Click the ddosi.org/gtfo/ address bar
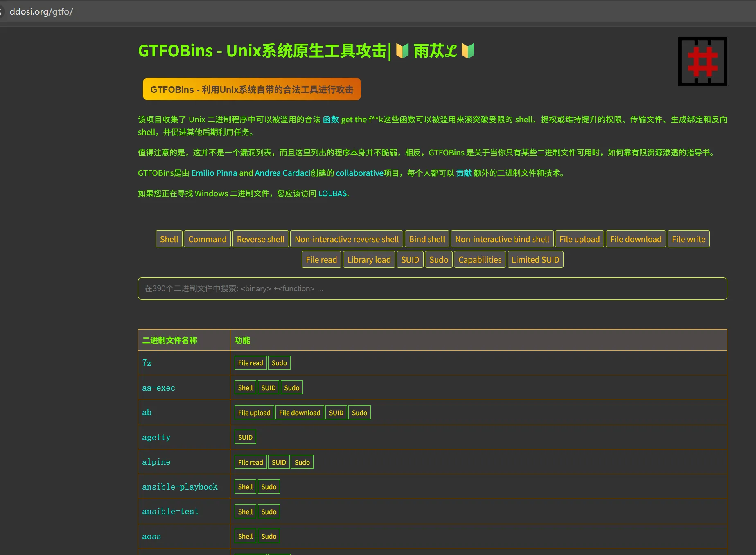 (41, 11)
